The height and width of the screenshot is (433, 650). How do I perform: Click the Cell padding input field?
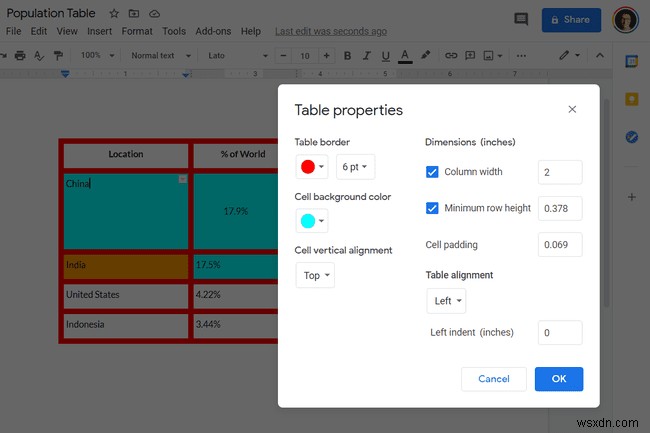560,245
